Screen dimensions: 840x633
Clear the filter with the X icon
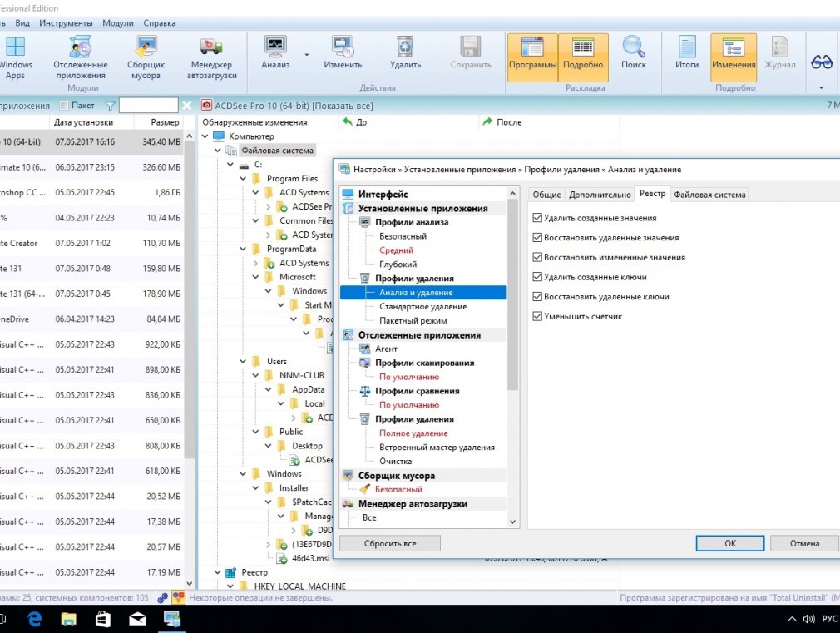187,106
